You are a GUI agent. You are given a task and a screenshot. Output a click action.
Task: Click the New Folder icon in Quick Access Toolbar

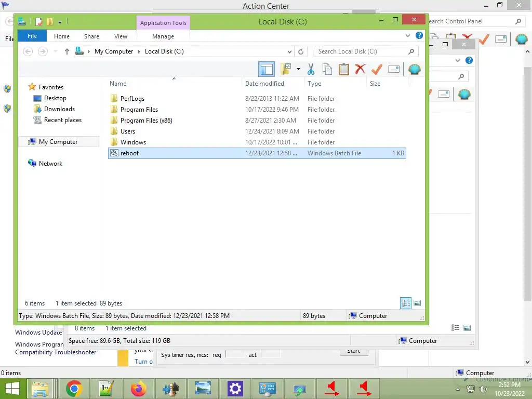[50, 22]
